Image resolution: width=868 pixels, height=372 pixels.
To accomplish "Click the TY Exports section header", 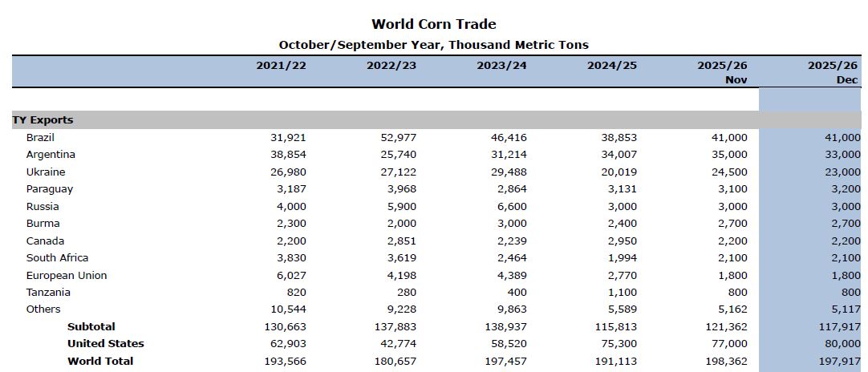I will [x=43, y=120].
